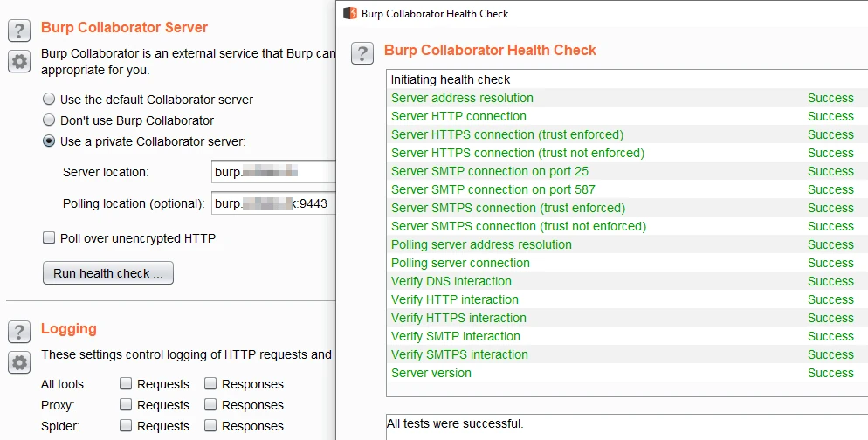Select Use a private Collaborator server
The width and height of the screenshot is (868, 440).
click(x=49, y=141)
